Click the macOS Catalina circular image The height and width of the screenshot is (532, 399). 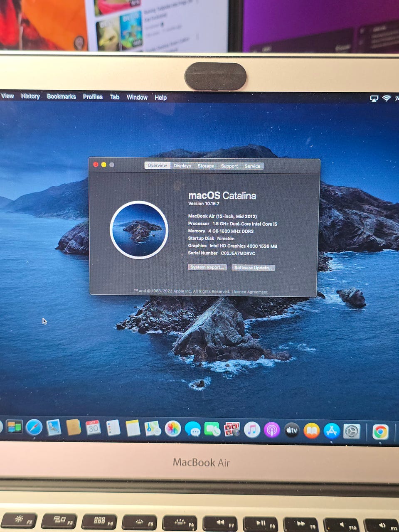click(139, 230)
